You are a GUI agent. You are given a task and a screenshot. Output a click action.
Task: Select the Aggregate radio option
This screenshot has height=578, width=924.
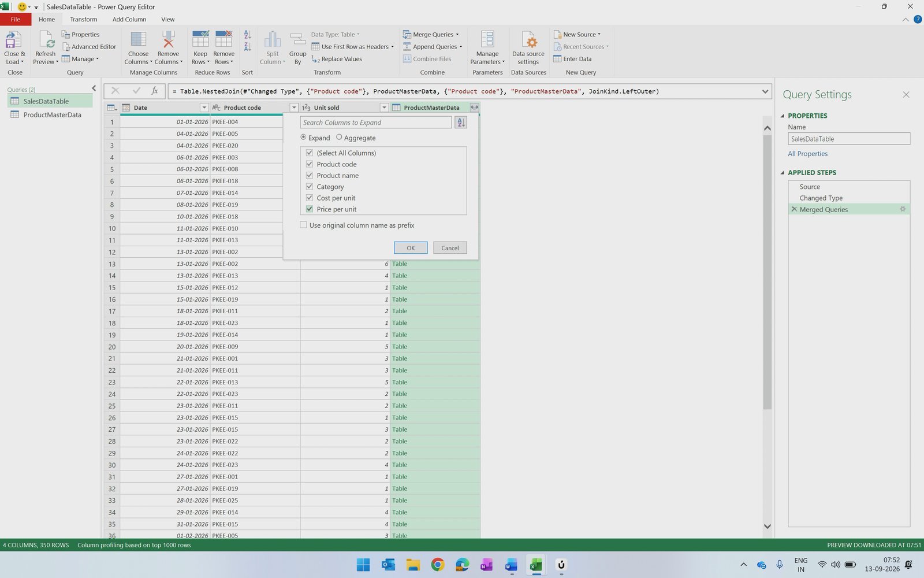[x=339, y=138]
